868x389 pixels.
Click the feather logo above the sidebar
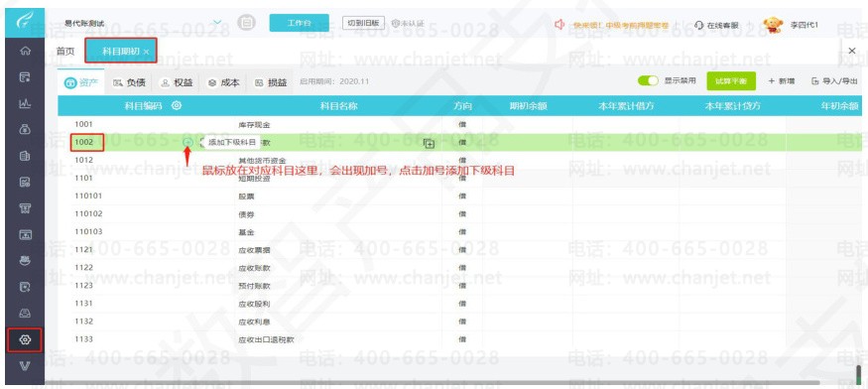tap(25, 23)
